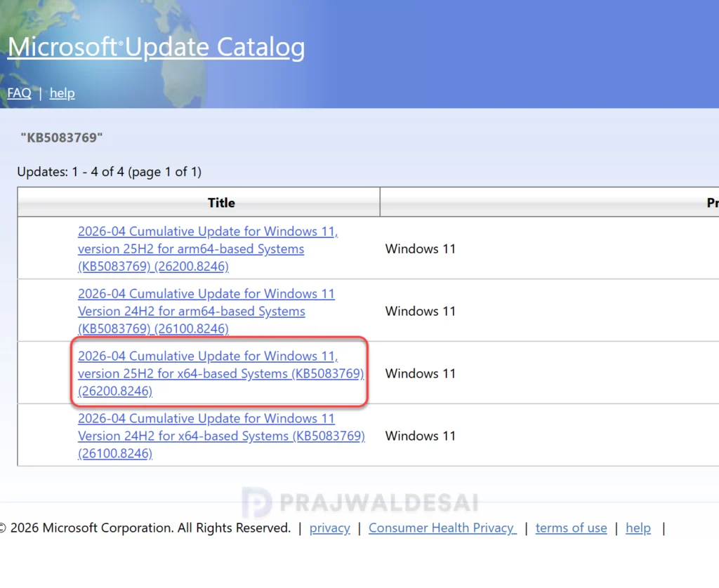Select the "KB5083769" search term heading
719x588 pixels.
point(62,138)
